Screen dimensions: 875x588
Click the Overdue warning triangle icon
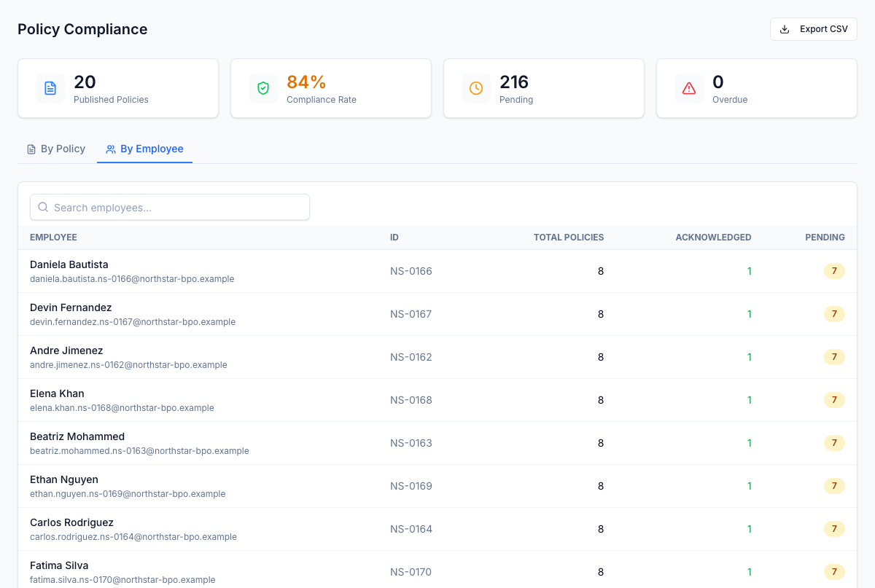pos(689,88)
